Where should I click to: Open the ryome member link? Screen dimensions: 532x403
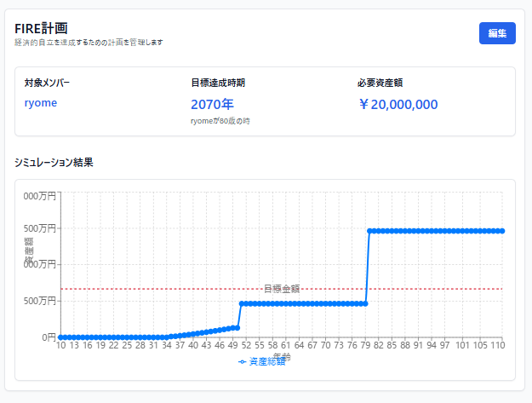pos(41,103)
